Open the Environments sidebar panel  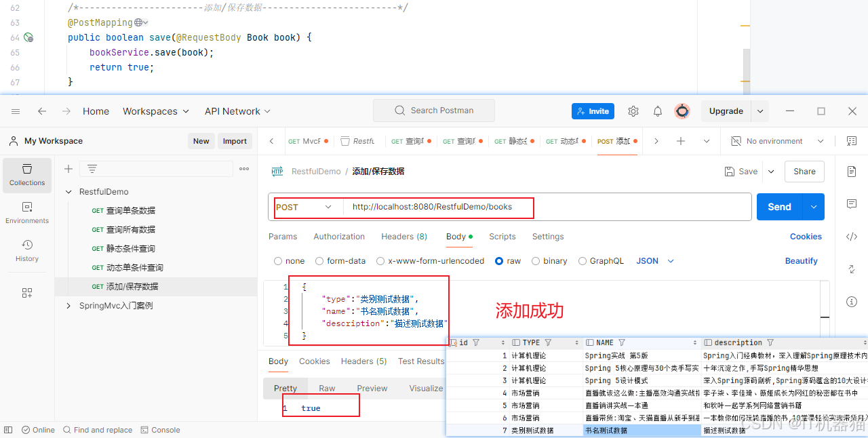click(x=27, y=213)
